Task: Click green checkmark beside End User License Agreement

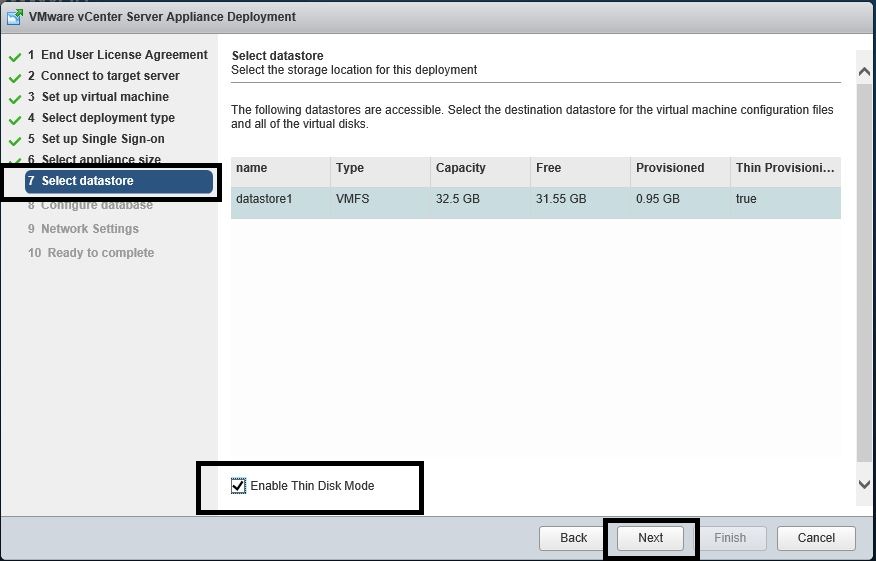Action: pyautogui.click(x=15, y=57)
